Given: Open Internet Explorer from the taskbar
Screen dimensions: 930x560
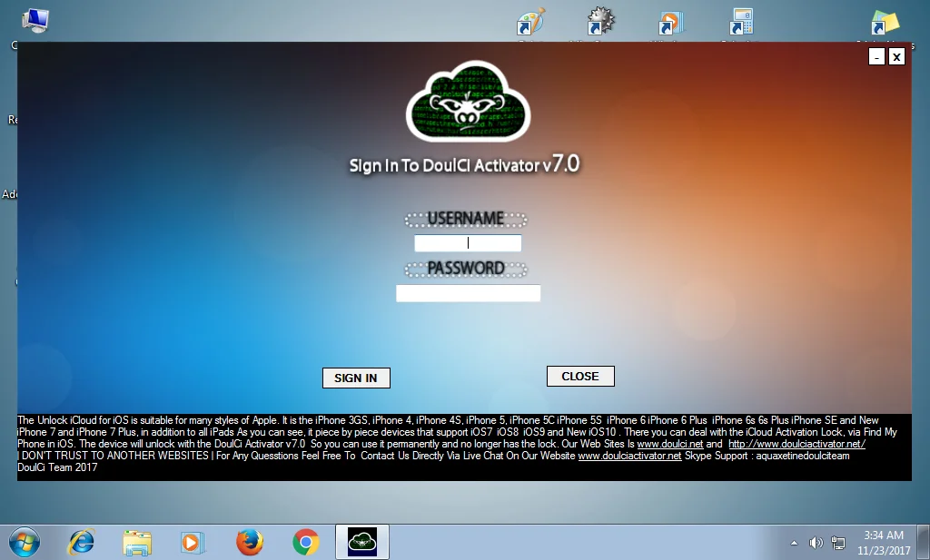Looking at the screenshot, I should click(82, 542).
